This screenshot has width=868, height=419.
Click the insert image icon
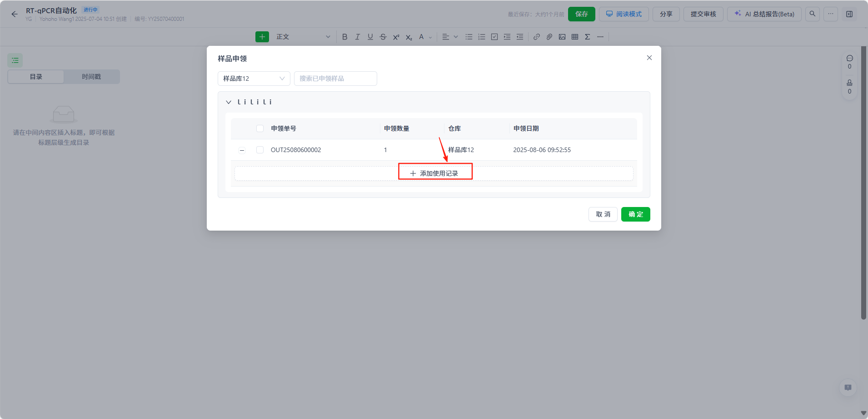tap(562, 37)
